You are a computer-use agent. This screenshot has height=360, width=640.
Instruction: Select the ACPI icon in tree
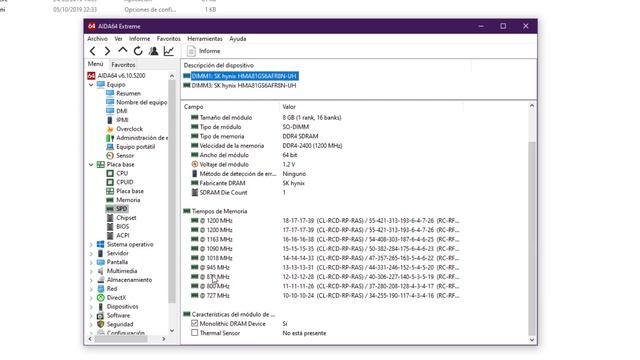click(x=110, y=236)
